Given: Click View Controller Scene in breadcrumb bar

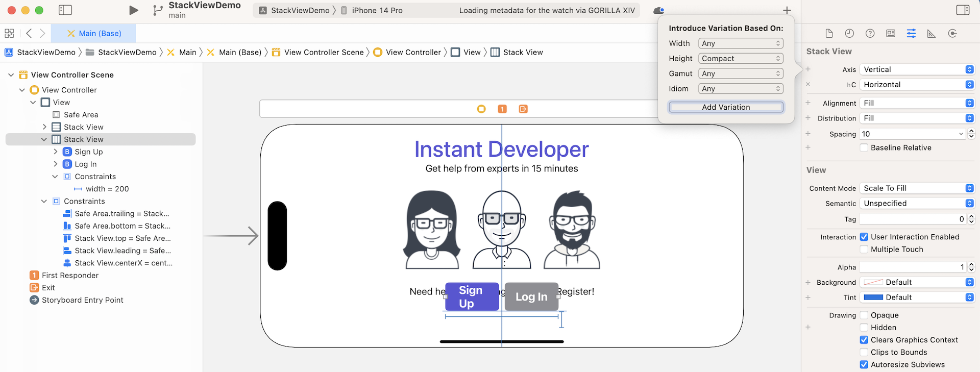Looking at the screenshot, I should [324, 52].
